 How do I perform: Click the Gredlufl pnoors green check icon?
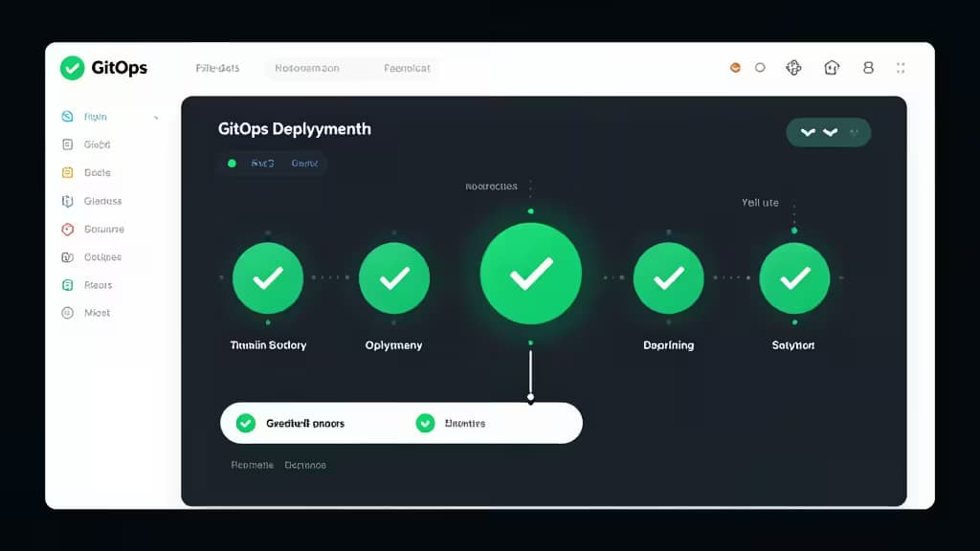(x=246, y=423)
